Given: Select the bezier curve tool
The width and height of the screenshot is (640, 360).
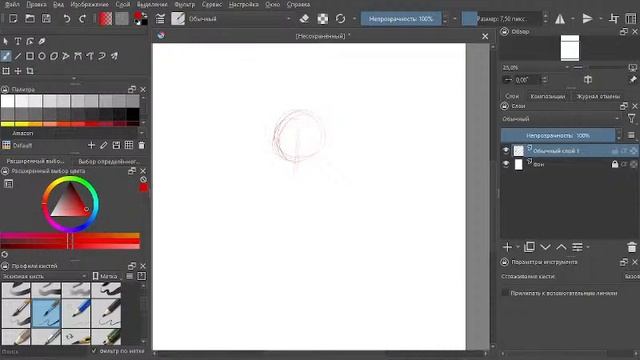Looking at the screenshot, I should tap(78, 56).
